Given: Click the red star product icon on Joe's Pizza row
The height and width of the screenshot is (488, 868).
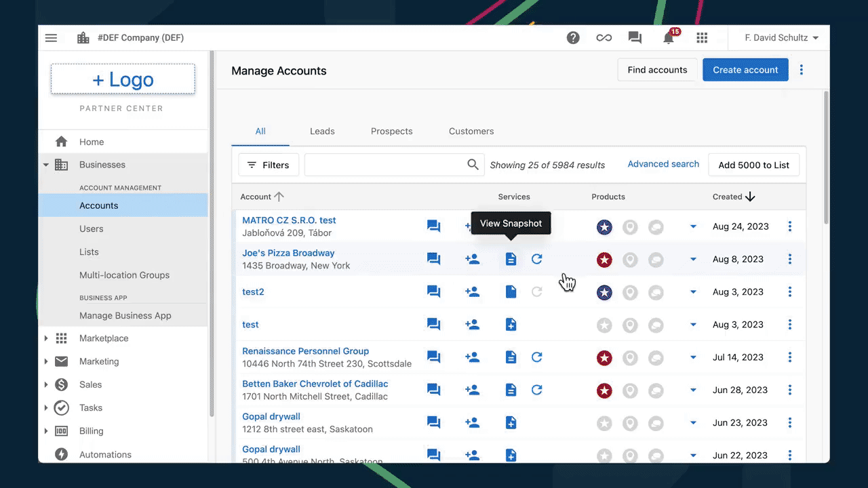Looking at the screenshot, I should coord(604,259).
